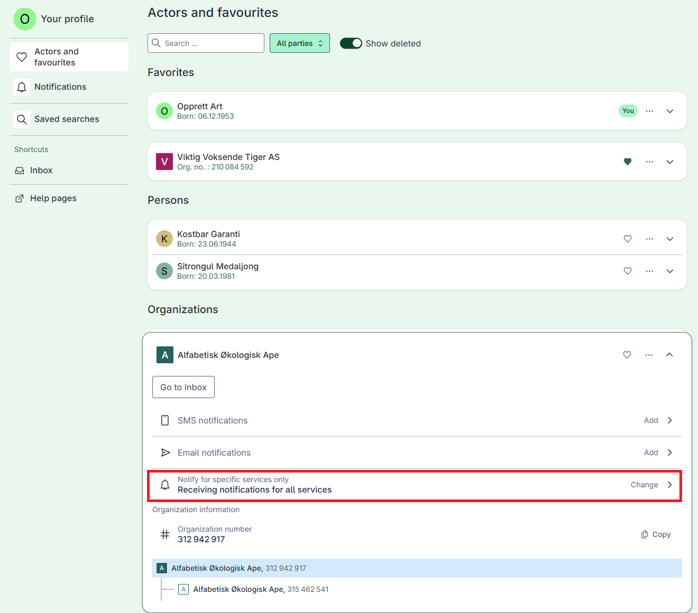698x613 pixels.
Task: Click inside the Search field
Action: [x=206, y=43]
